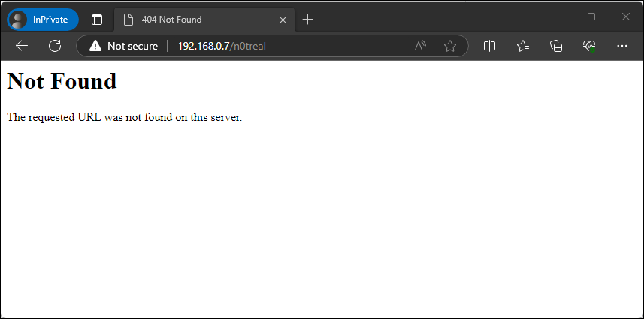Maximize the browser window
644x319 pixels.
tap(591, 17)
